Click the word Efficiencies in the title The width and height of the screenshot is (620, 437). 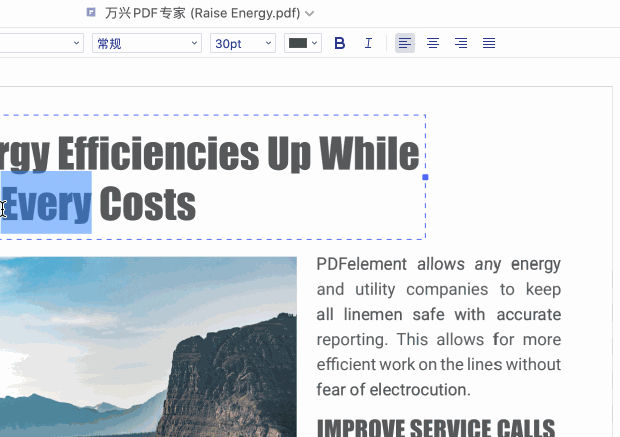(155, 153)
